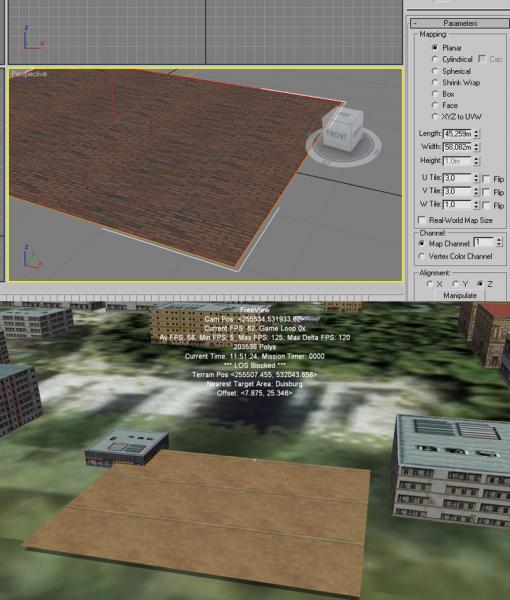This screenshot has height=600, width=510.
Task: Select Planar mapping
Action: point(435,47)
